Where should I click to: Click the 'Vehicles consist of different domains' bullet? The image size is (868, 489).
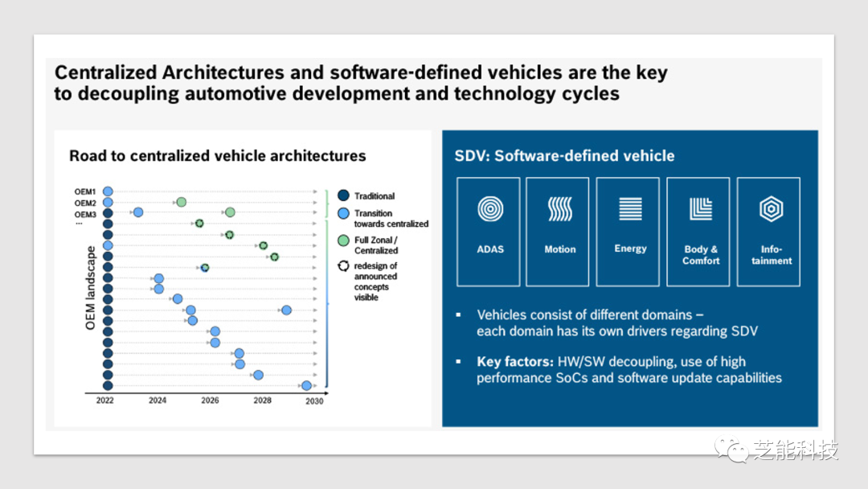[x=616, y=323]
